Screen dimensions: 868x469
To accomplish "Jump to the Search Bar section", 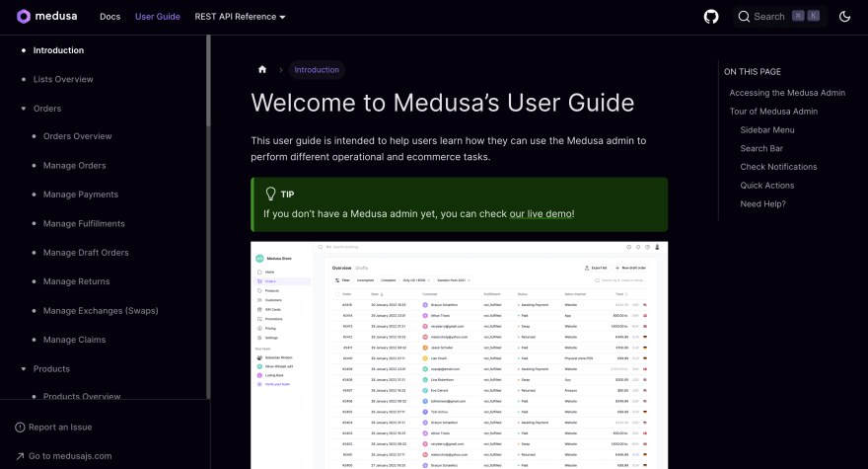I will pyautogui.click(x=761, y=148).
